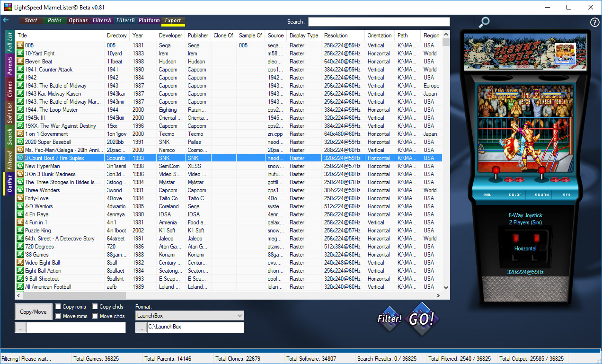Open the Options tab
The height and width of the screenshot is (364, 602).
pyautogui.click(x=78, y=20)
